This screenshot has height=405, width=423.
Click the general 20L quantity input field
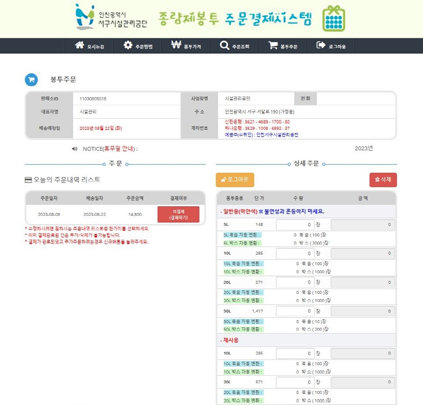[295, 282]
